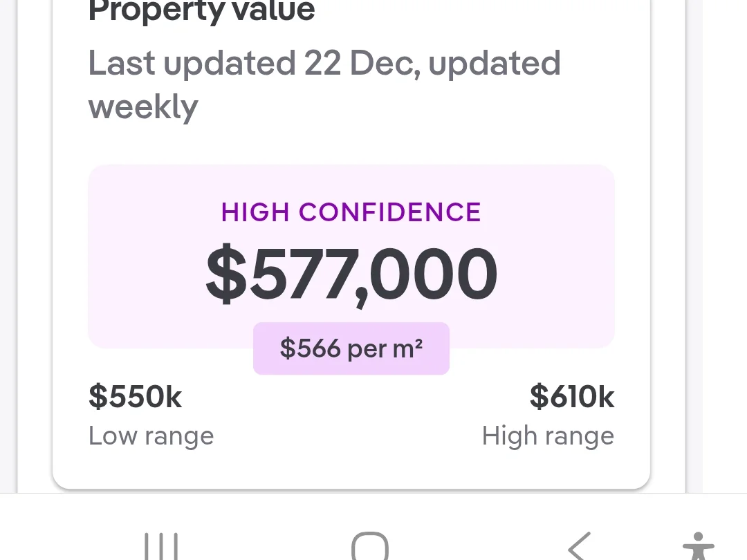Tap the HIGH CONFIDENCE label
This screenshot has height=560, width=747.
click(351, 212)
